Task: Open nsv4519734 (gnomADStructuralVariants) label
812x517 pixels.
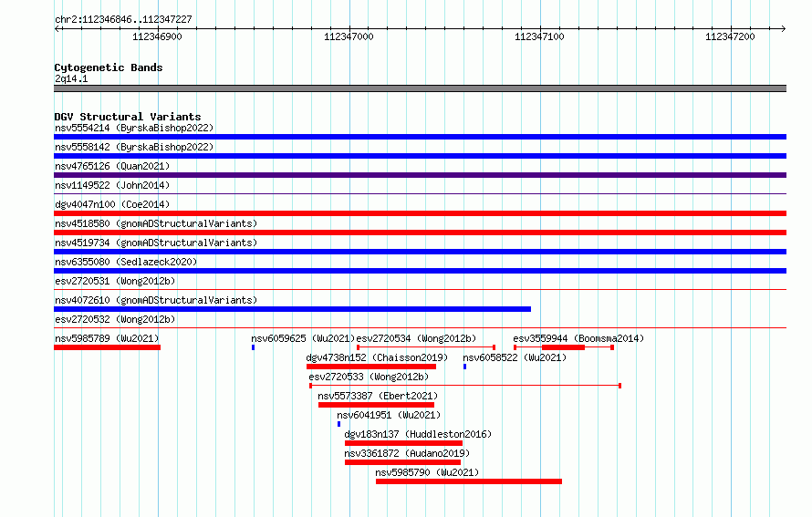Action: coord(156,243)
